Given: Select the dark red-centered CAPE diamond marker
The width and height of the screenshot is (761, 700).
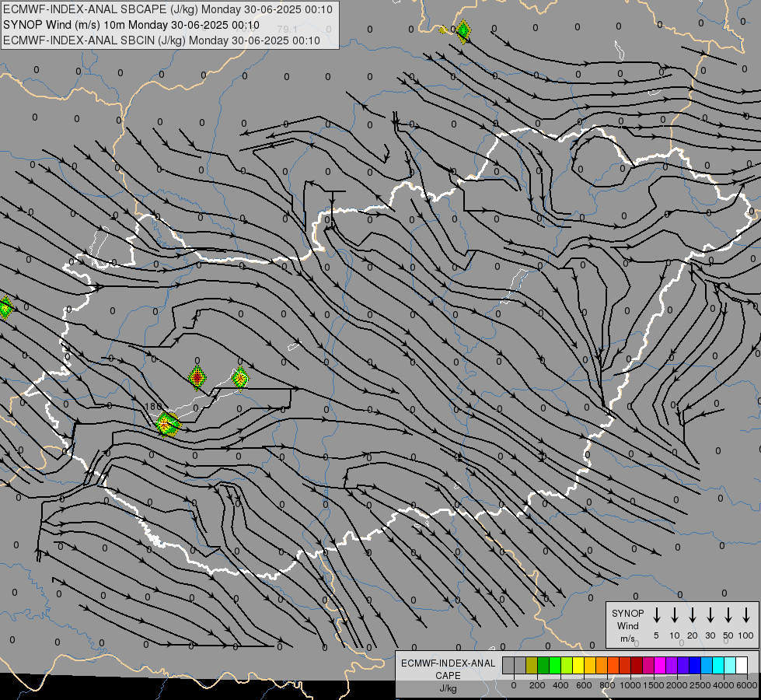Looking at the screenshot, I should click(x=197, y=377).
